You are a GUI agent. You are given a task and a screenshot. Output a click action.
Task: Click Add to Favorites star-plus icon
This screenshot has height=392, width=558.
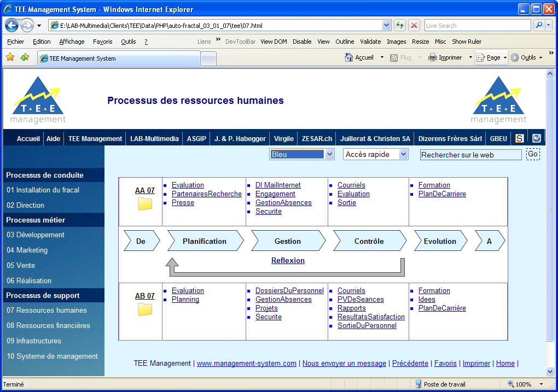(25, 57)
